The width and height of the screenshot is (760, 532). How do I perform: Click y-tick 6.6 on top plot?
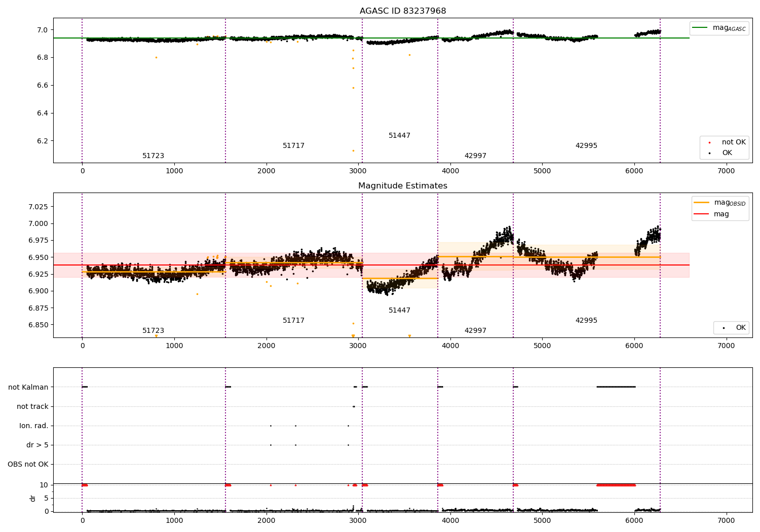point(43,85)
